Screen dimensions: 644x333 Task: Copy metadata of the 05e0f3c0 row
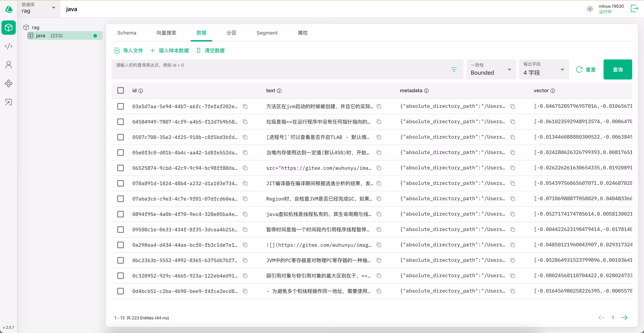point(513,153)
